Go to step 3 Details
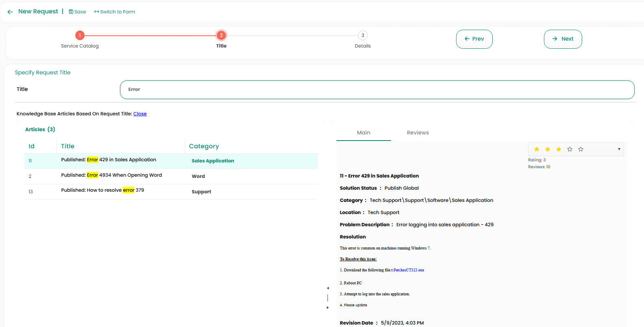Image resolution: width=644 pixels, height=327 pixels. (362, 36)
